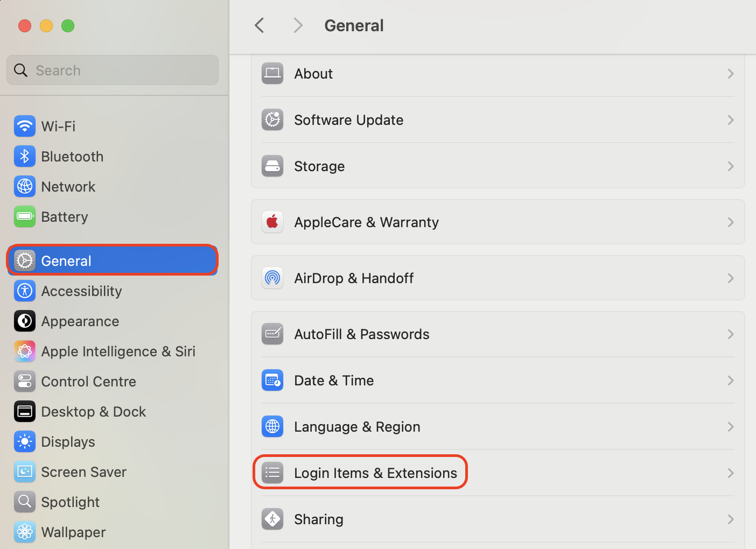Select Network in the sidebar

coord(25,186)
